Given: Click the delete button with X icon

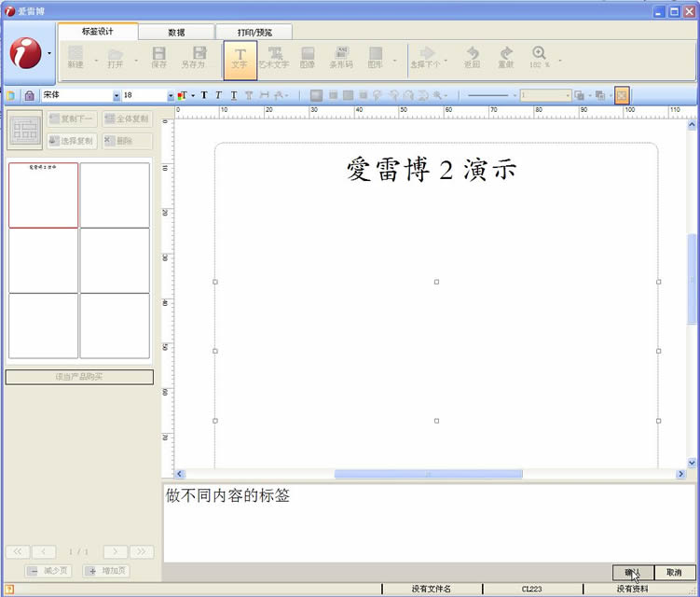Looking at the screenshot, I should click(127, 141).
